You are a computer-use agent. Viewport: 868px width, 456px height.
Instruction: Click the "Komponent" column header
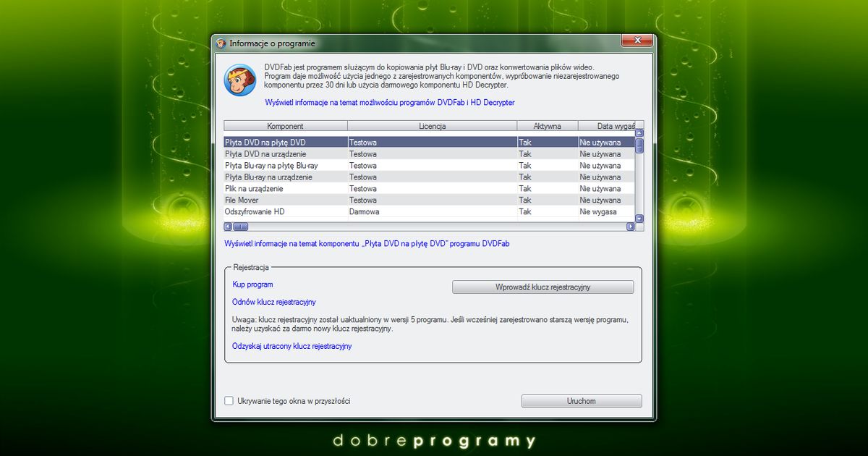click(285, 125)
